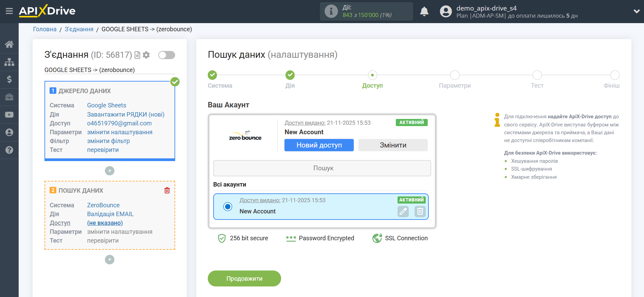Open the billing dollar icon in the sidebar
The image size is (644, 297).
[x=9, y=80]
